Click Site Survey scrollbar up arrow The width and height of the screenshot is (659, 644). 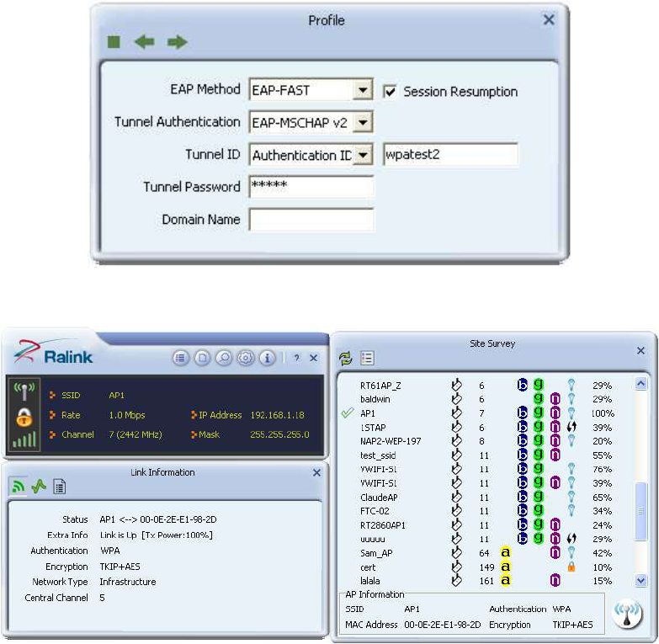click(x=641, y=384)
